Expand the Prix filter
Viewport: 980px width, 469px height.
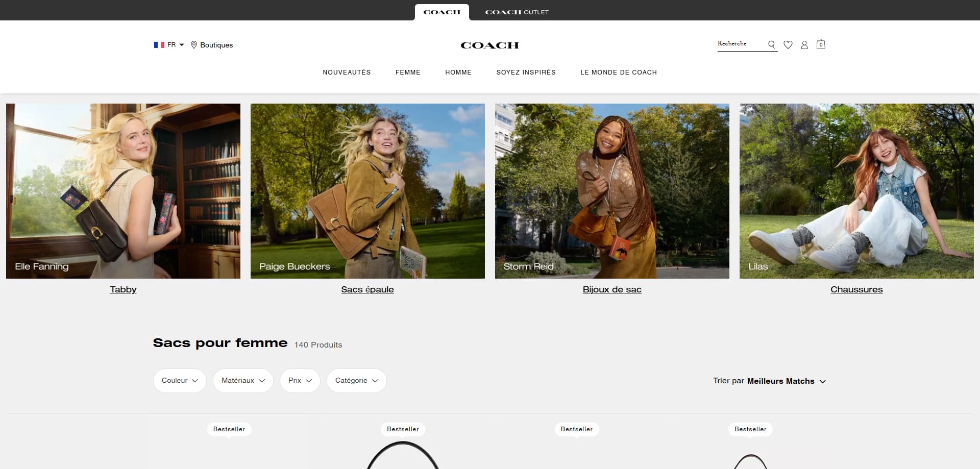coord(300,381)
